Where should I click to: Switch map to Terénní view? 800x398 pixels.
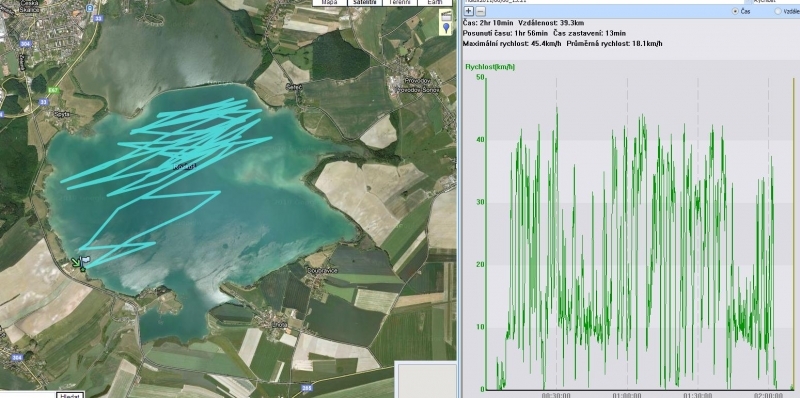(x=399, y=3)
